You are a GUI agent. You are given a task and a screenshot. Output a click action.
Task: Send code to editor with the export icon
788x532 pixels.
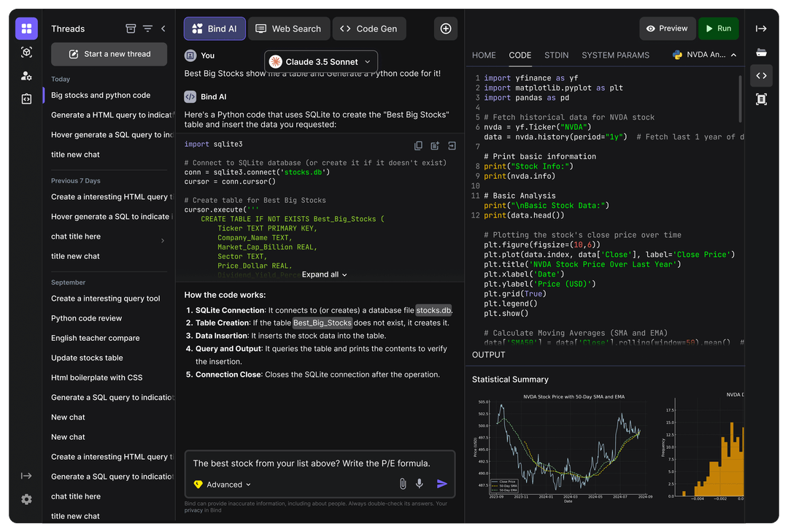pyautogui.click(x=452, y=145)
